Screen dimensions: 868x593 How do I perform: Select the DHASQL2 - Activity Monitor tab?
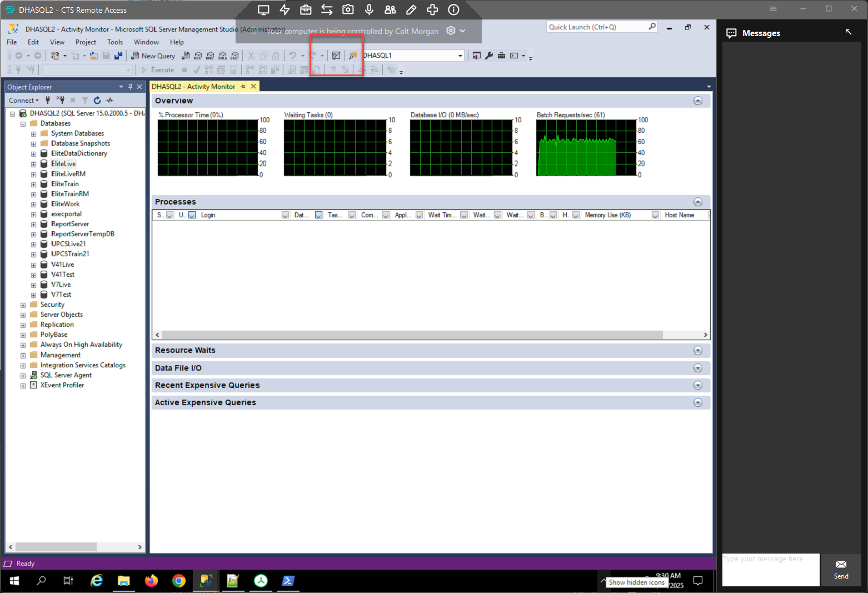(x=193, y=87)
